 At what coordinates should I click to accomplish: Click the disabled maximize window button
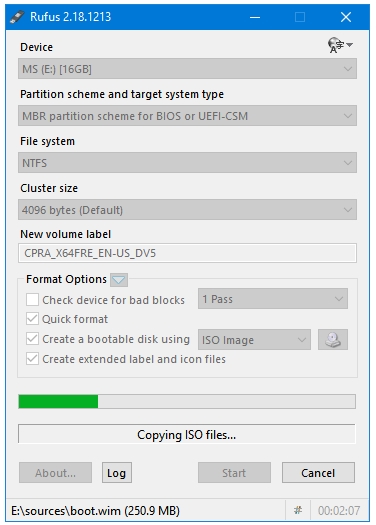point(300,17)
